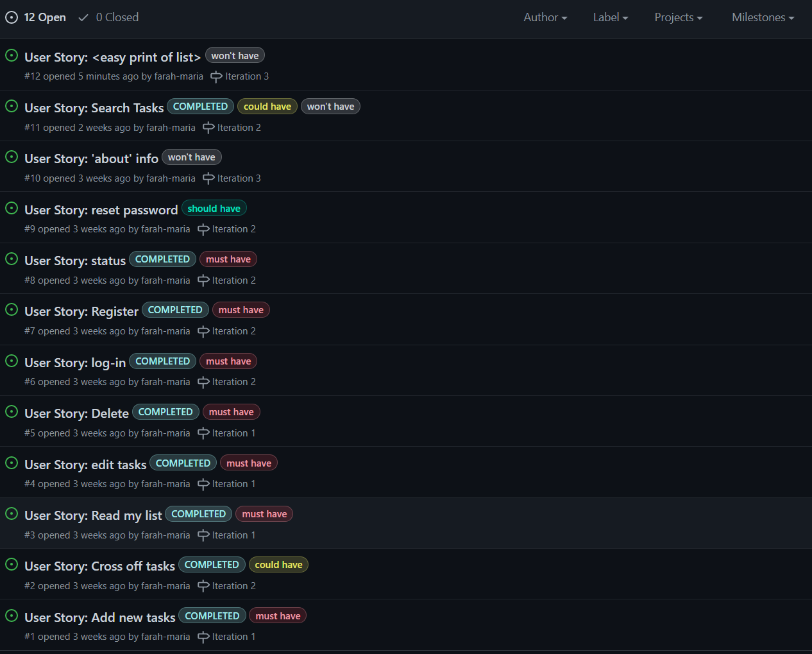The height and width of the screenshot is (654, 812).
Task: Click the status icon next to 'User Story: Cross off tasks'
Action: (x=11, y=564)
